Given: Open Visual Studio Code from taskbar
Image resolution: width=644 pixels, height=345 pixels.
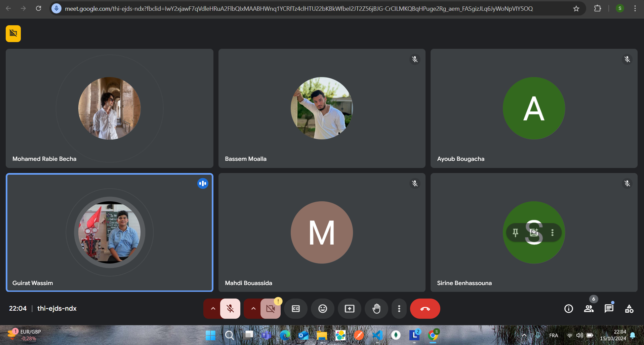Looking at the screenshot, I should tap(377, 335).
